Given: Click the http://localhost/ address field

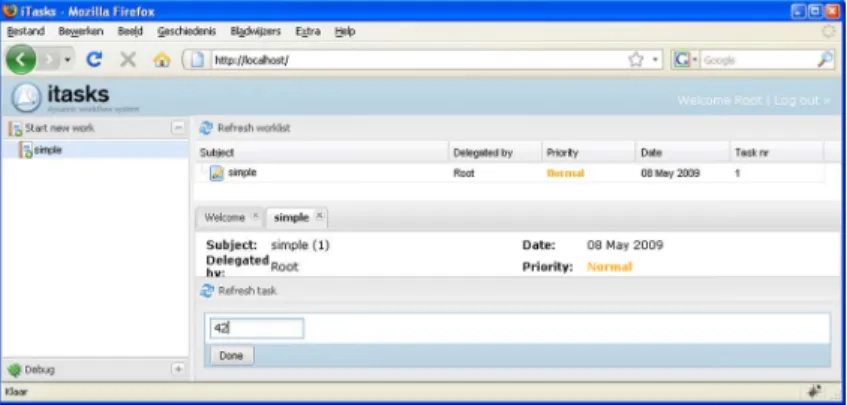Looking at the screenshot, I should click(416, 60).
